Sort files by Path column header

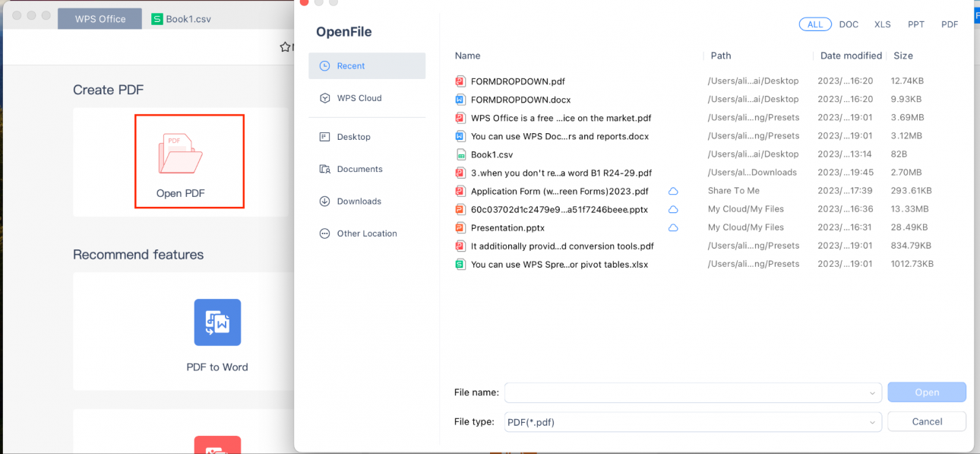click(x=721, y=56)
